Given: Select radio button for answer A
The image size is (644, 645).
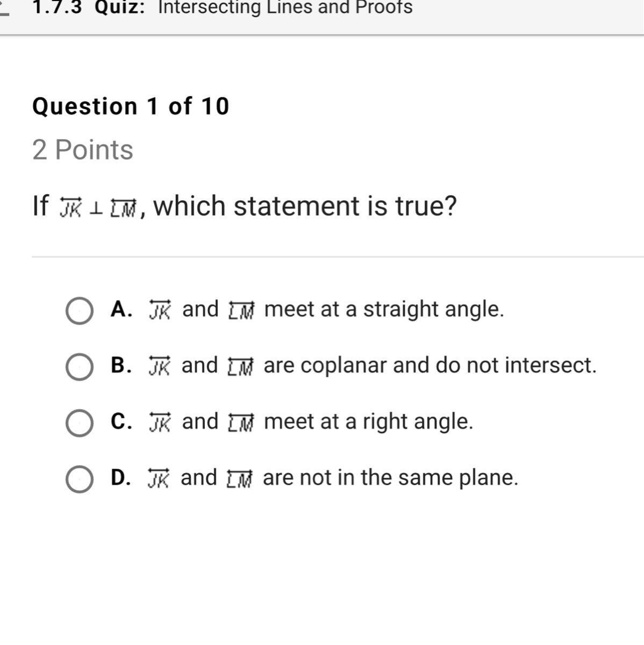Looking at the screenshot, I should 79,311.
